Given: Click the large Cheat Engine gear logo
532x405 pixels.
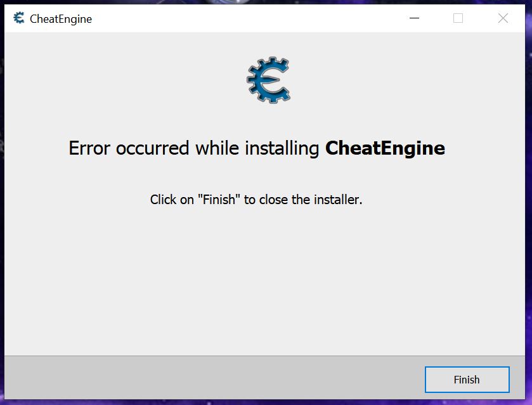Looking at the screenshot, I should point(268,80).
